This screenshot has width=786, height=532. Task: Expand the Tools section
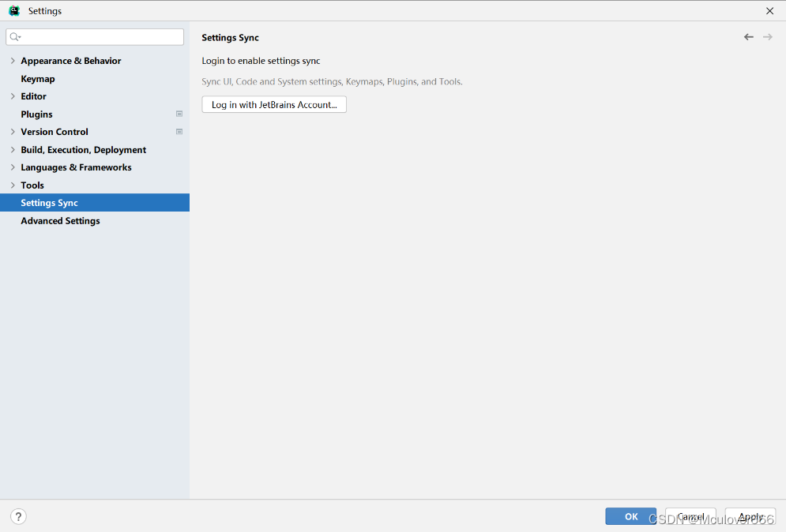13,185
